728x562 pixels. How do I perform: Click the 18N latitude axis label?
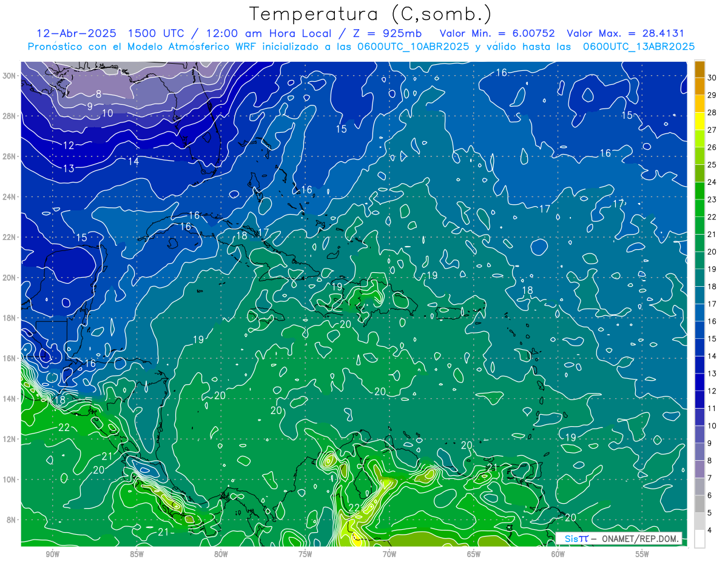pos(9,318)
